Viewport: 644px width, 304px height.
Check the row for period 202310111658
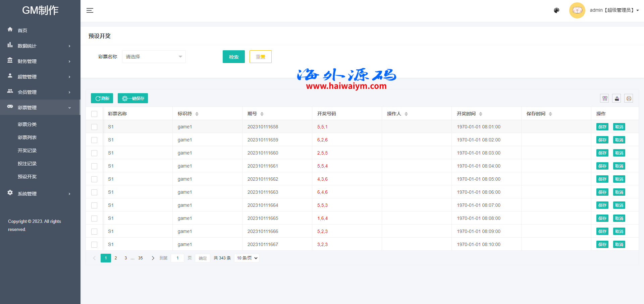pyautogui.click(x=94, y=127)
